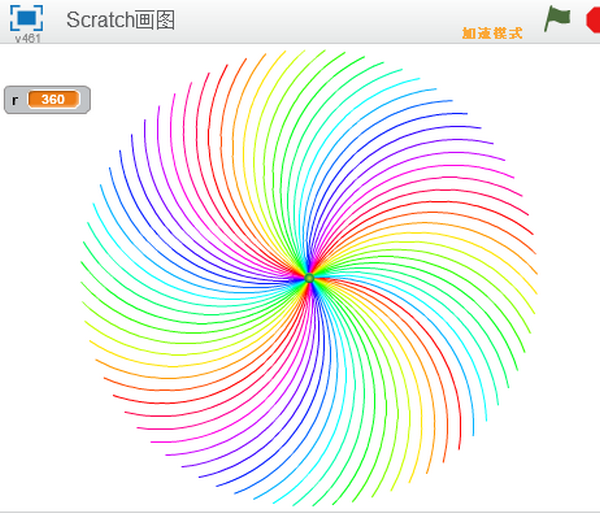Screen dimensions: 600x514
Task: Click the red stop sign button
Action: [x=593, y=20]
